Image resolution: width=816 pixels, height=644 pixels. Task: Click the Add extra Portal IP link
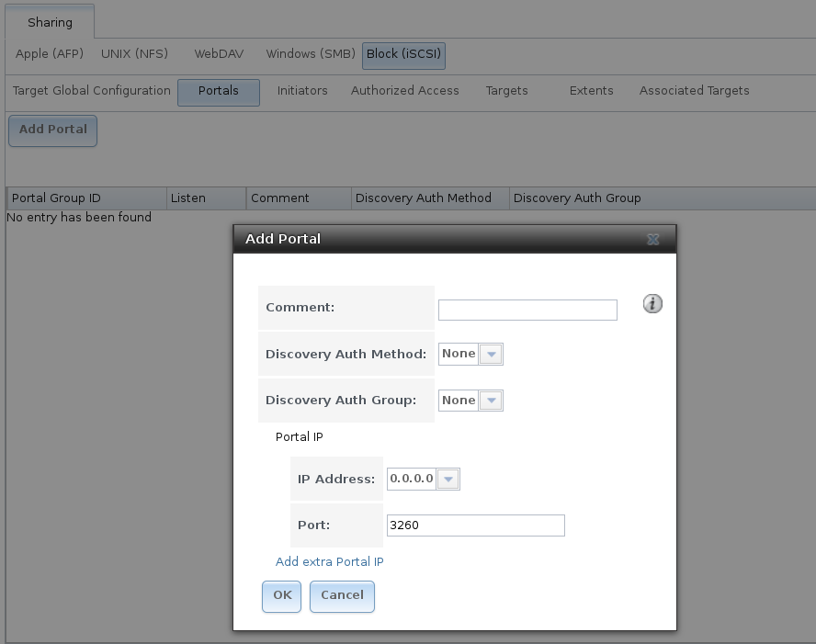click(329, 562)
